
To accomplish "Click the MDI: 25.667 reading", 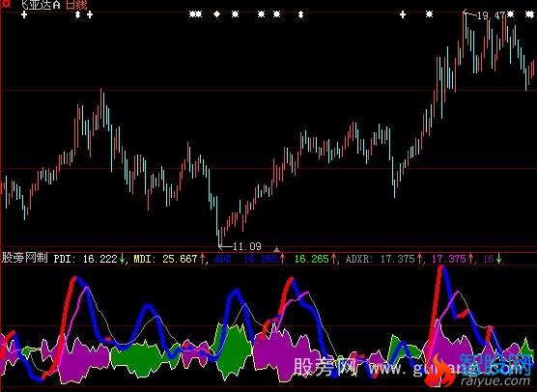I will tap(166, 259).
